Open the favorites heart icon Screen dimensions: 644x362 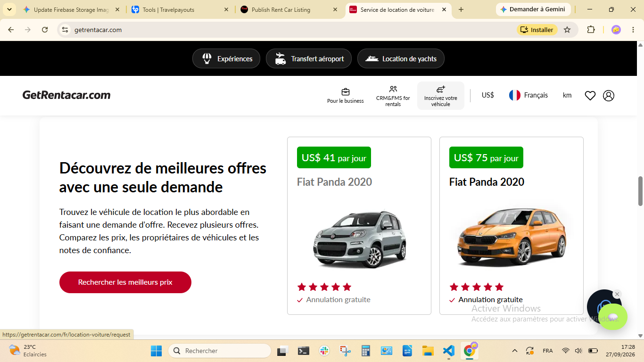[x=590, y=96]
